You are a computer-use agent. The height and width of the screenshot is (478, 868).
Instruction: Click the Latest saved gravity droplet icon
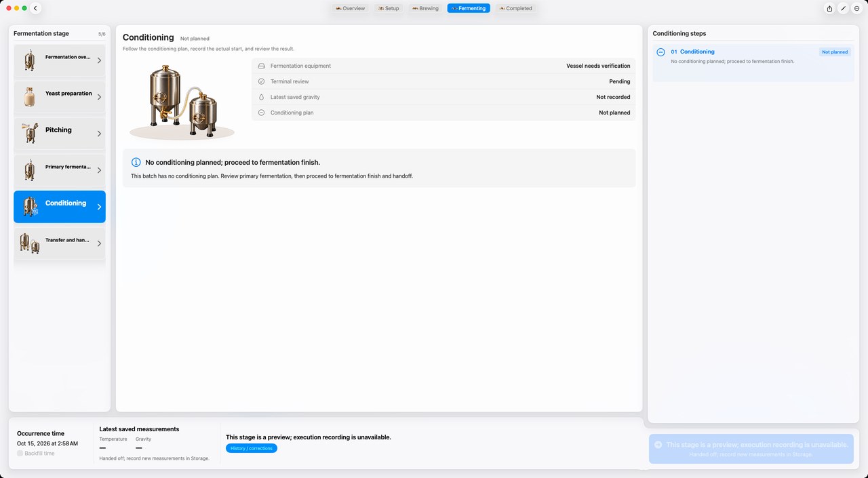[261, 97]
